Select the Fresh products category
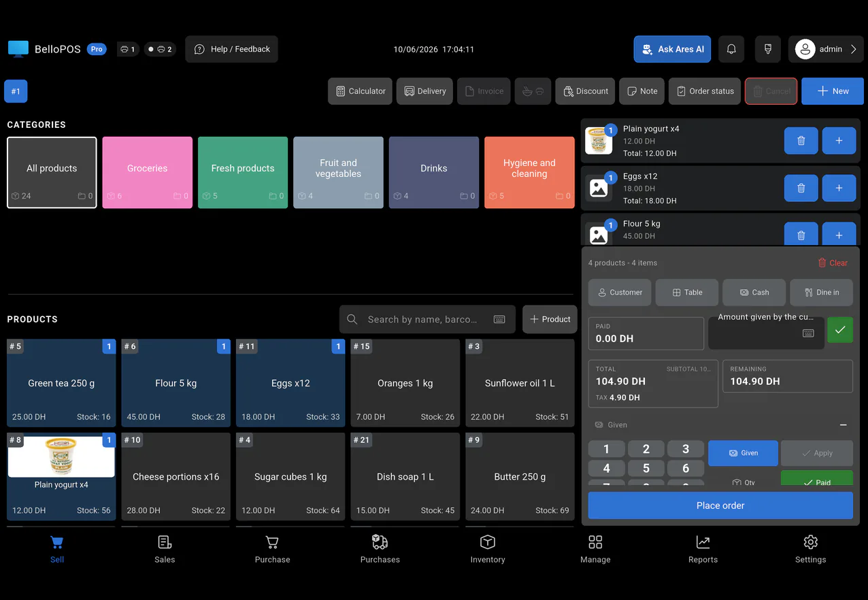This screenshot has height=600, width=868. pos(243,173)
